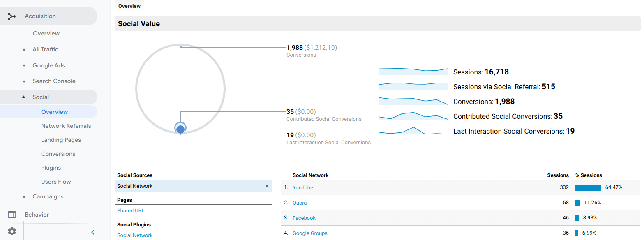This screenshot has height=240, width=644.
Task: Expand the Google Ads submenu arrow
Action: [x=24, y=66]
